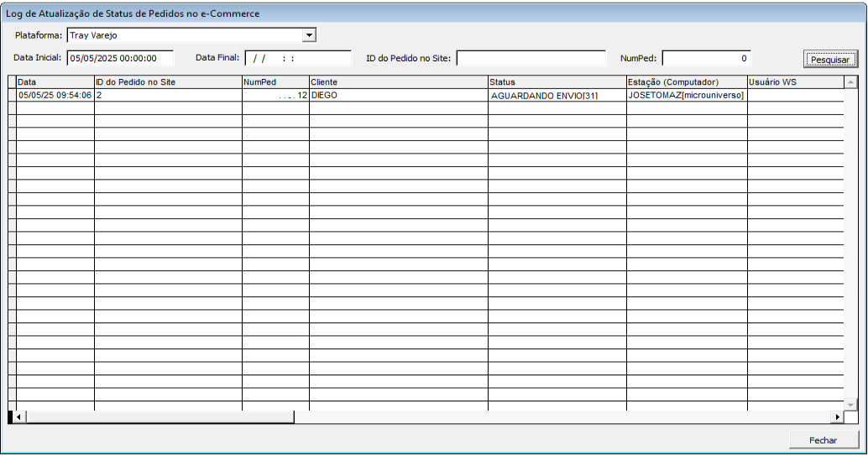The height and width of the screenshot is (456, 868).
Task: Open the Plataforma dropdown arrow
Action: (x=309, y=35)
